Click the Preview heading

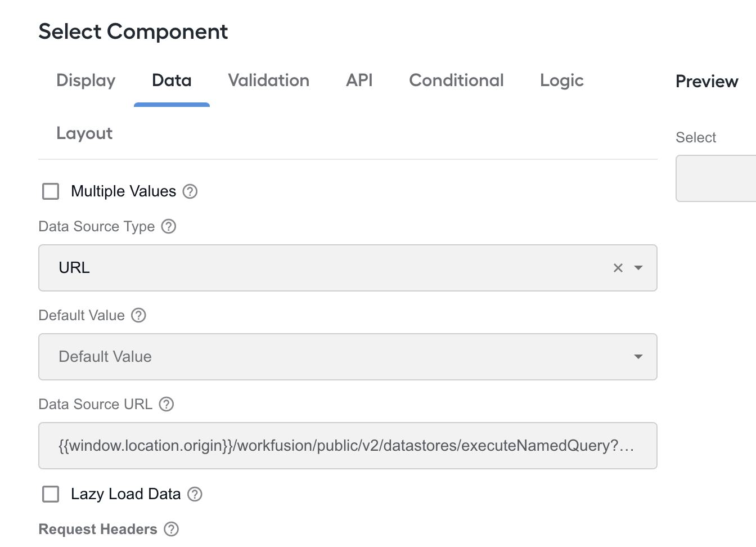point(707,81)
